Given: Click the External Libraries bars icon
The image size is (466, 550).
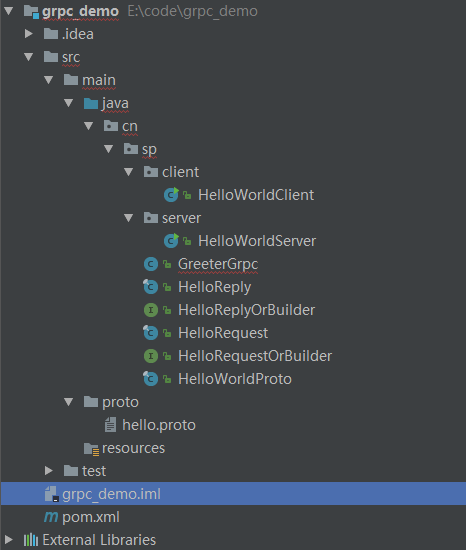Looking at the screenshot, I should [x=31, y=539].
